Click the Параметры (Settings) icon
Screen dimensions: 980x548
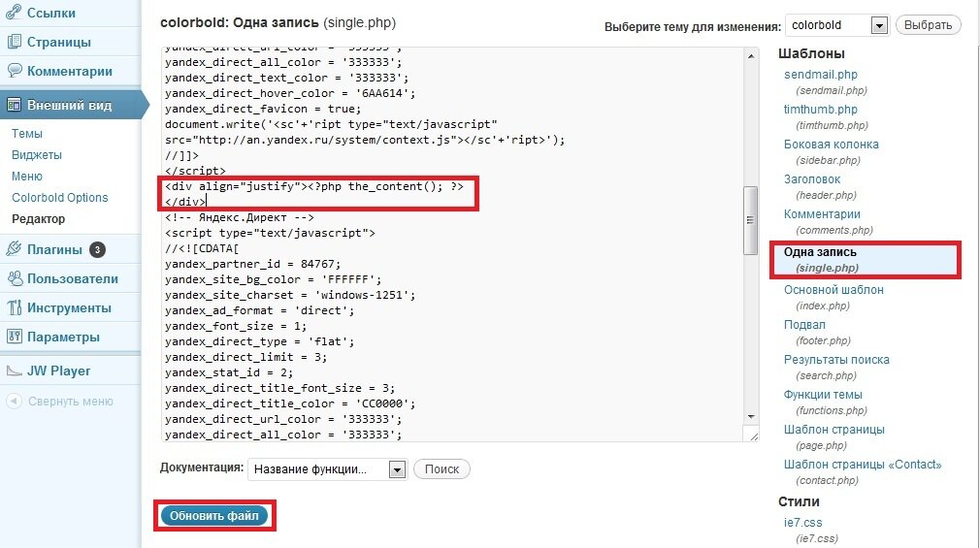15,337
